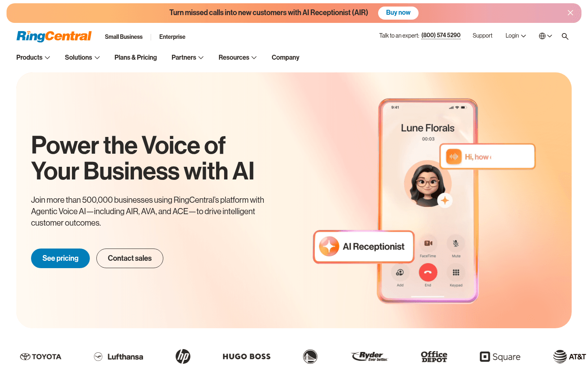Image resolution: width=588 pixels, height=392 pixels.
Task: Open Plans & Pricing page
Action: pyautogui.click(x=136, y=58)
